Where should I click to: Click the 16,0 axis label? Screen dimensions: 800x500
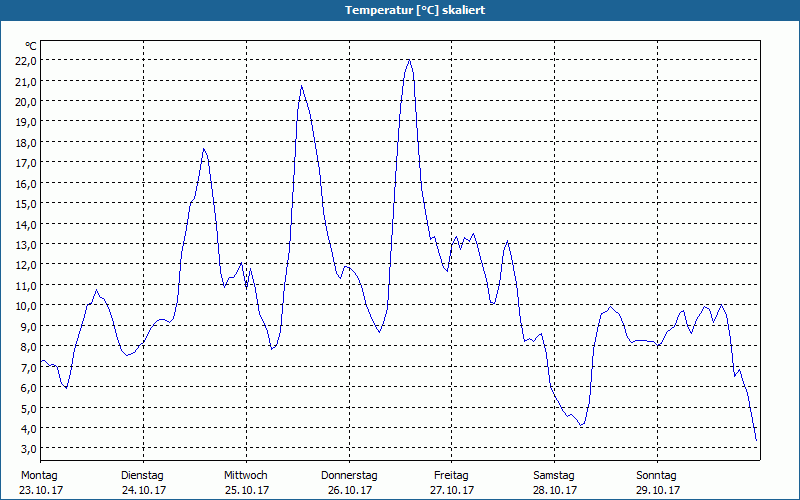click(27, 183)
